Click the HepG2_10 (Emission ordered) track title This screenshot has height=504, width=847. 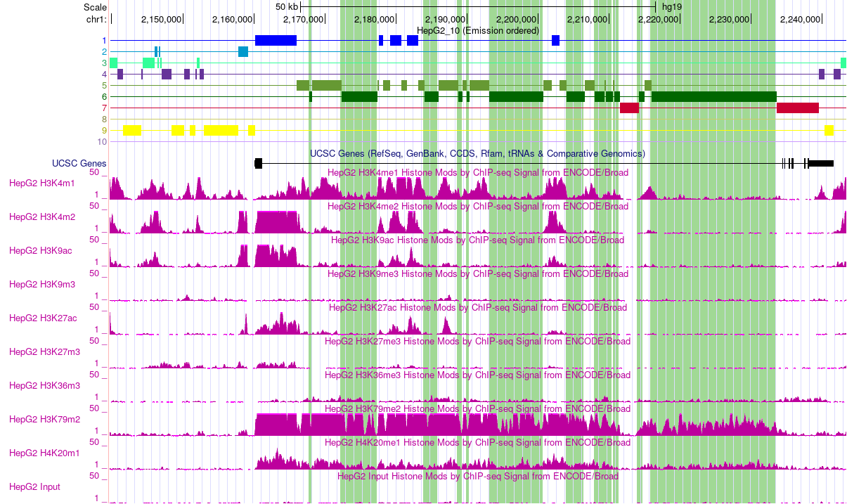pos(478,31)
